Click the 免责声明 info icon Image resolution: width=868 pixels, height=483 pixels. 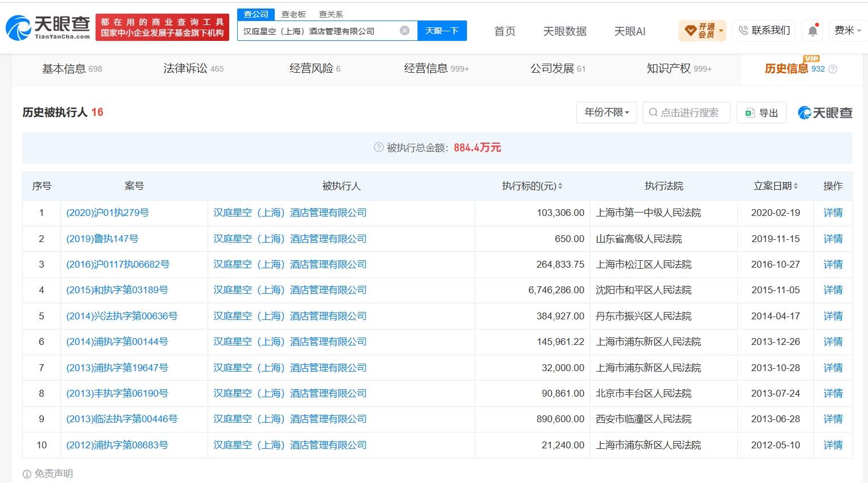point(27,474)
